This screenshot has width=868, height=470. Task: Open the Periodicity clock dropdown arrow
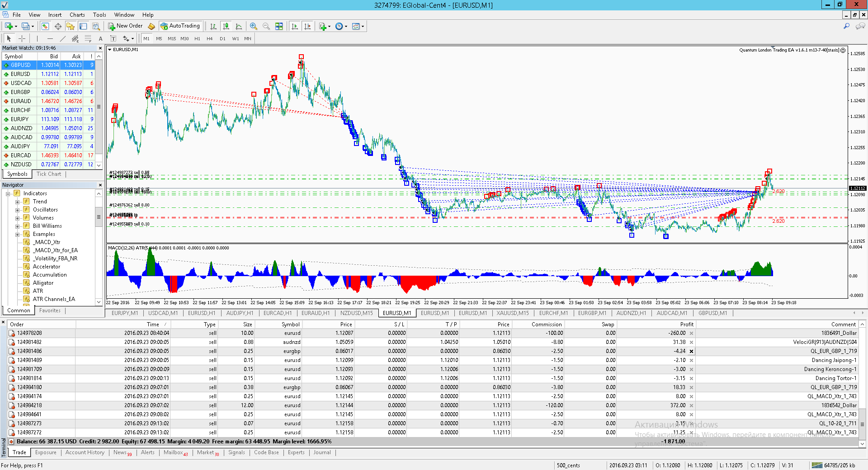click(x=346, y=26)
